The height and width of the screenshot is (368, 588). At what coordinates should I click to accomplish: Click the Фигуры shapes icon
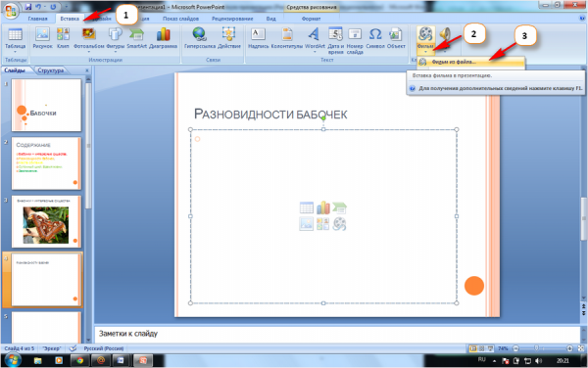point(115,34)
